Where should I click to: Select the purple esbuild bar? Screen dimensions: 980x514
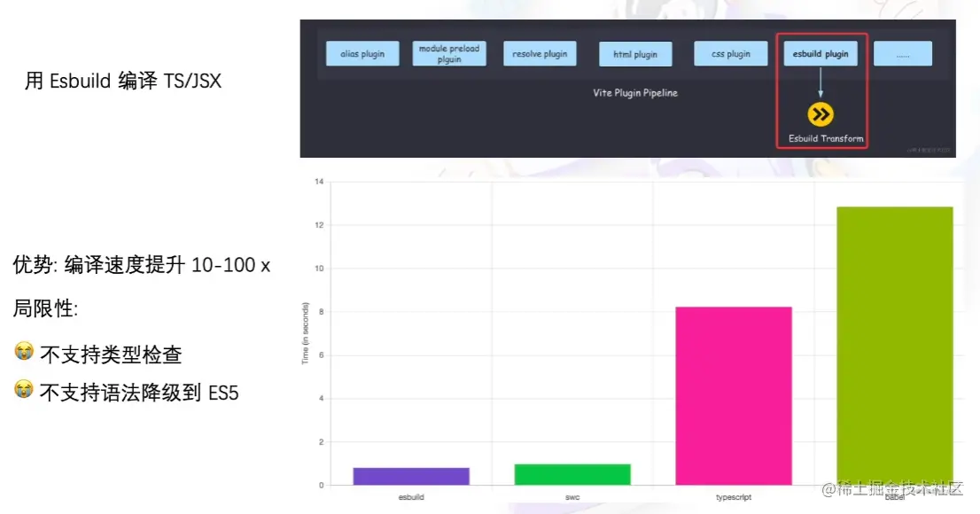tap(411, 476)
